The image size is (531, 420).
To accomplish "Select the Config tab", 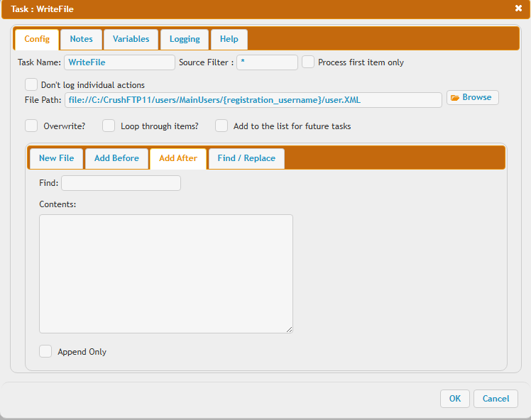I will (37, 40).
